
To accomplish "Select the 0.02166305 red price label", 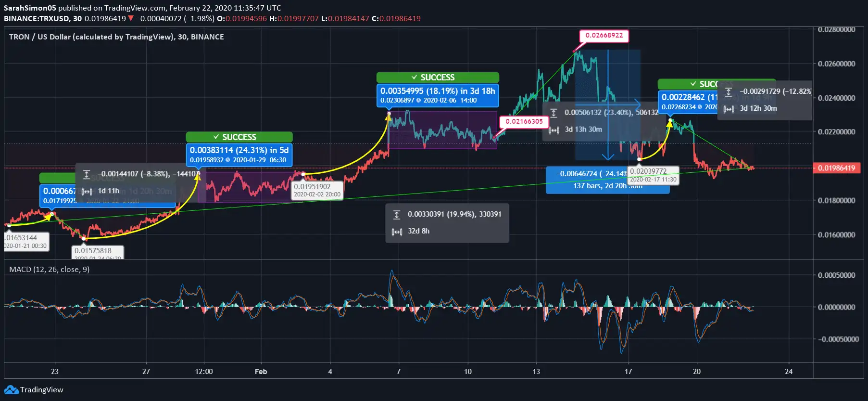I will pos(524,122).
